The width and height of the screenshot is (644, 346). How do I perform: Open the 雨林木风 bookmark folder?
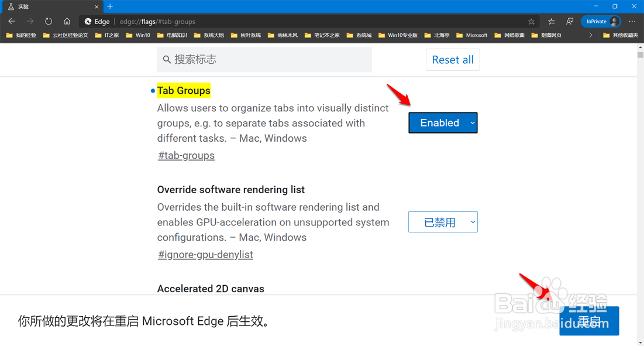pos(283,35)
